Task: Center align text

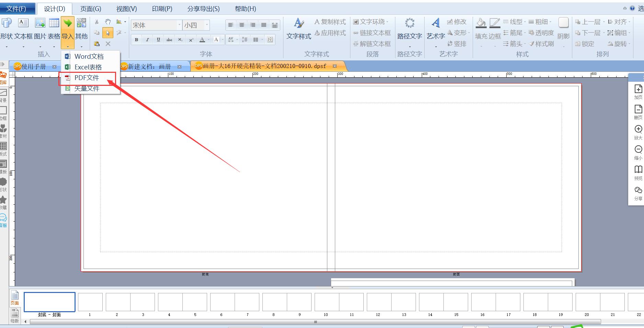Action: click(242, 25)
